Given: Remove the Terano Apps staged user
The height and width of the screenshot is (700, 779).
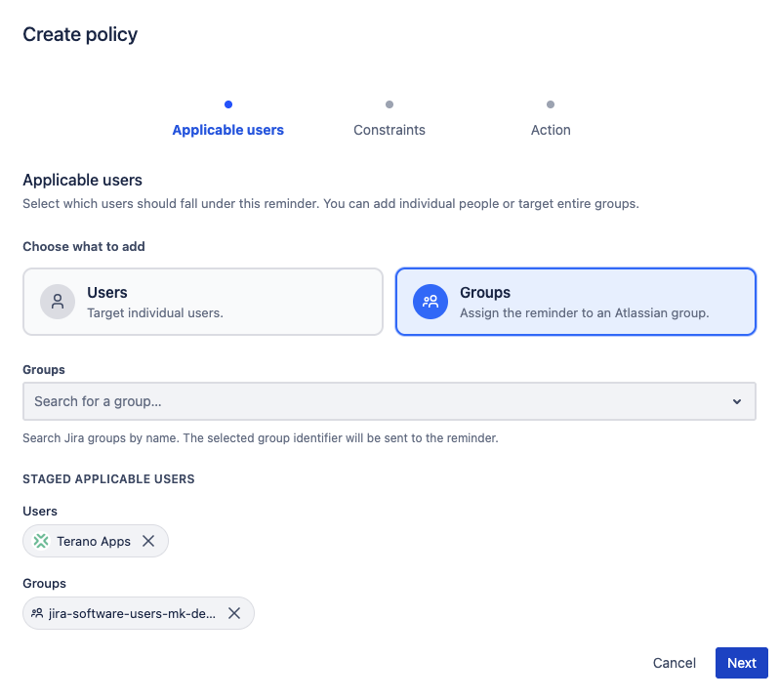Looking at the screenshot, I should 148,541.
